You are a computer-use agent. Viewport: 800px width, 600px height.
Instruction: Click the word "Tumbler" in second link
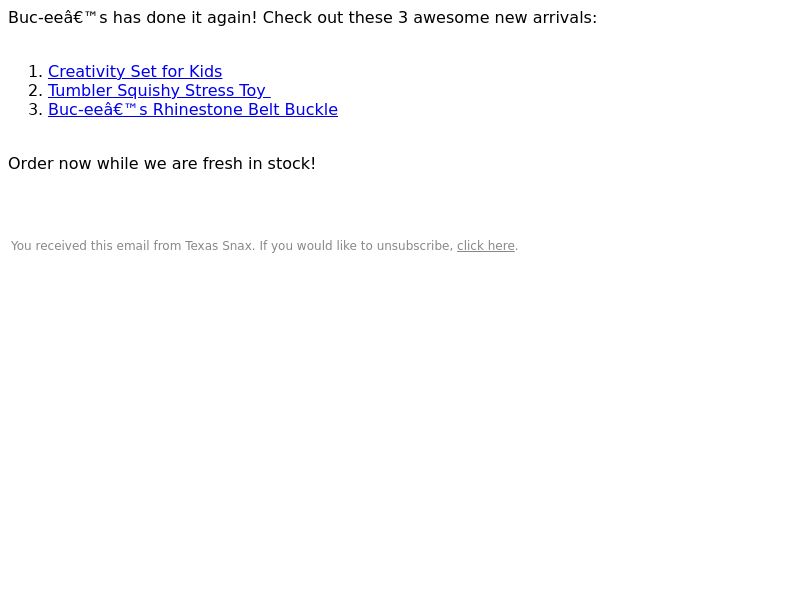tap(80, 90)
